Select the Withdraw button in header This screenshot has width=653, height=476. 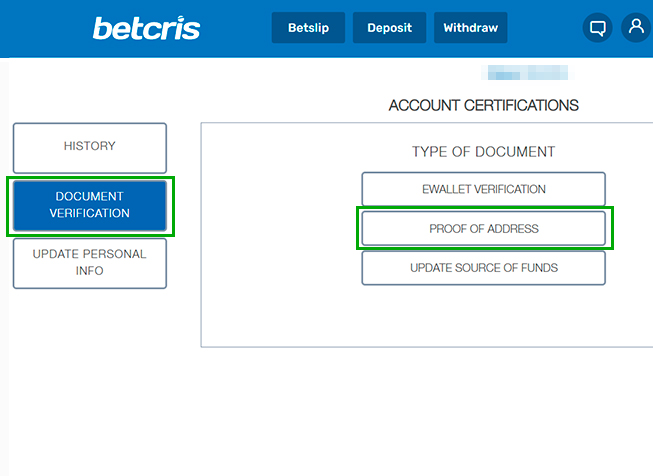click(x=471, y=27)
